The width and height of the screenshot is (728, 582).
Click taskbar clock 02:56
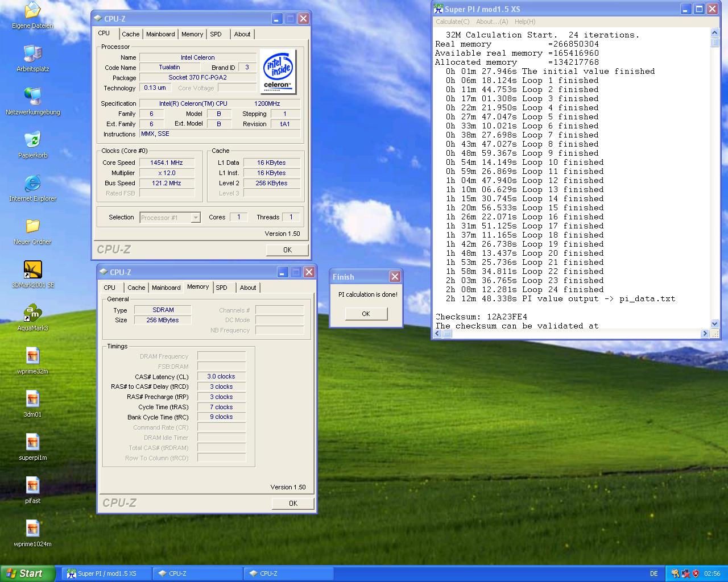(x=712, y=573)
